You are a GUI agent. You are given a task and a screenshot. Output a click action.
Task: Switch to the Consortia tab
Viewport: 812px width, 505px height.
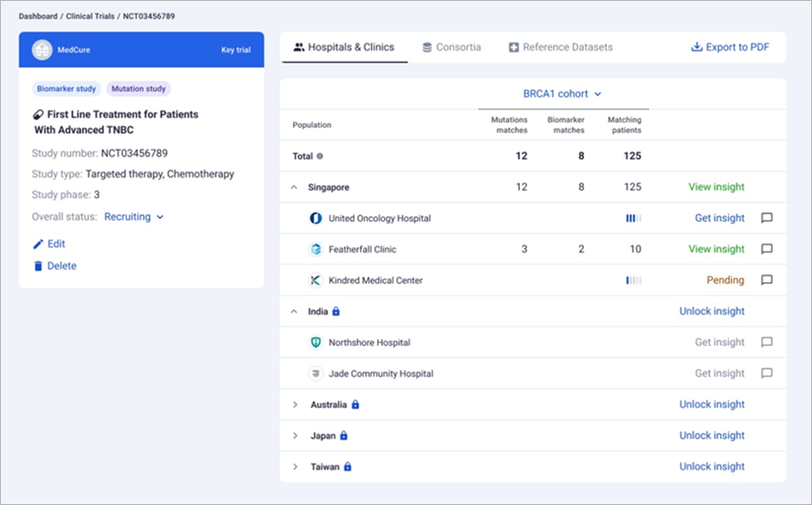451,47
